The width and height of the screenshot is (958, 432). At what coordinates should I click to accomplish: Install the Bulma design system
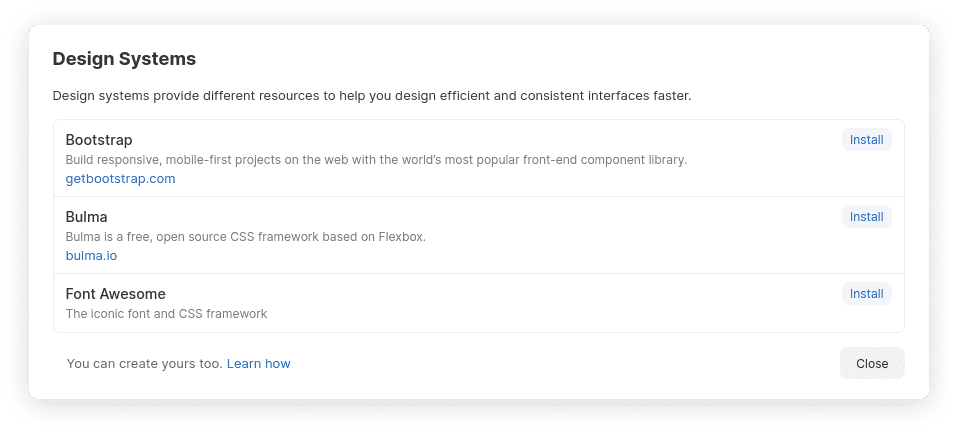(x=866, y=217)
